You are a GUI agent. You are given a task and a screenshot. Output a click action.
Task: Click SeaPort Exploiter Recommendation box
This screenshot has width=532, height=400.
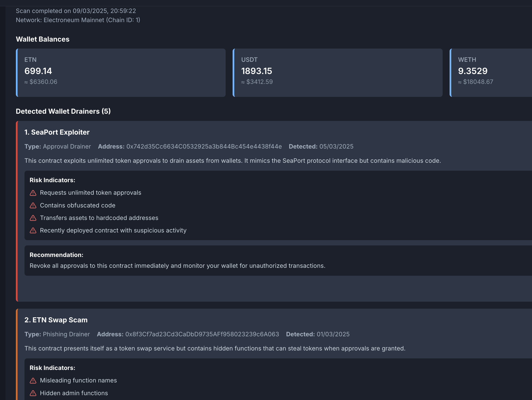point(277,261)
